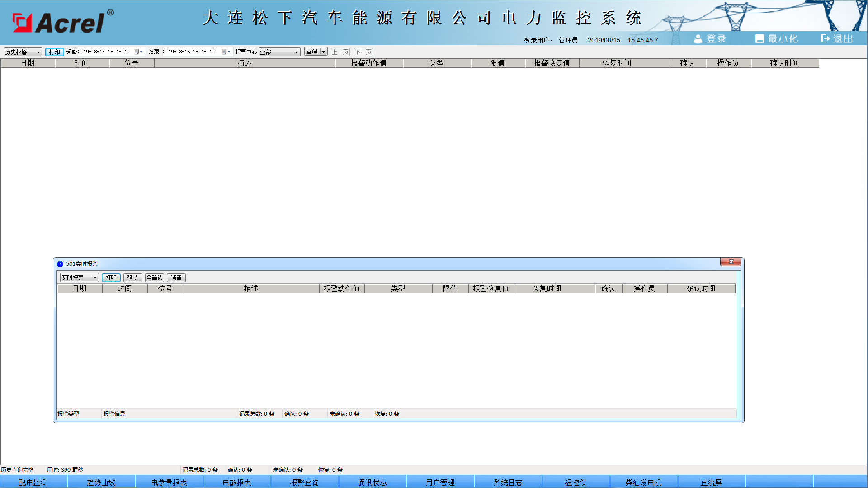
Task: Click the exit (退出) icon in header
Action: [825, 39]
